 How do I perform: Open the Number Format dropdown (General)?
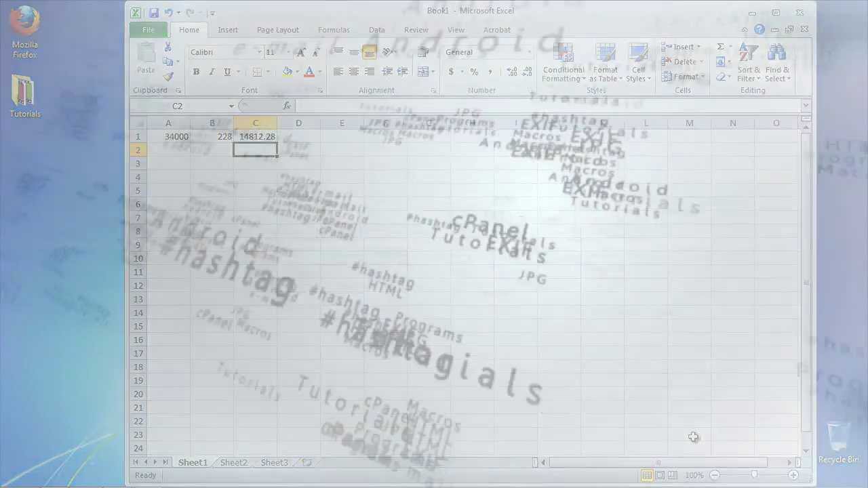[x=529, y=52]
